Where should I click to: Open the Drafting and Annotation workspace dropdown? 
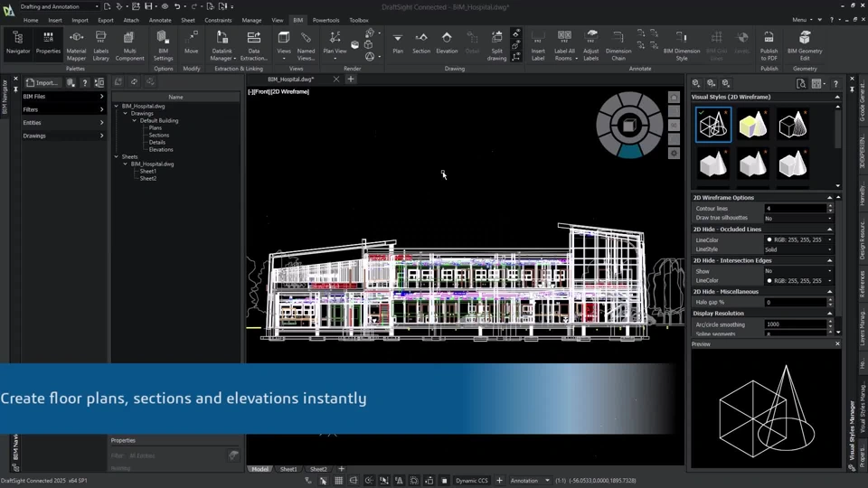tap(60, 6)
